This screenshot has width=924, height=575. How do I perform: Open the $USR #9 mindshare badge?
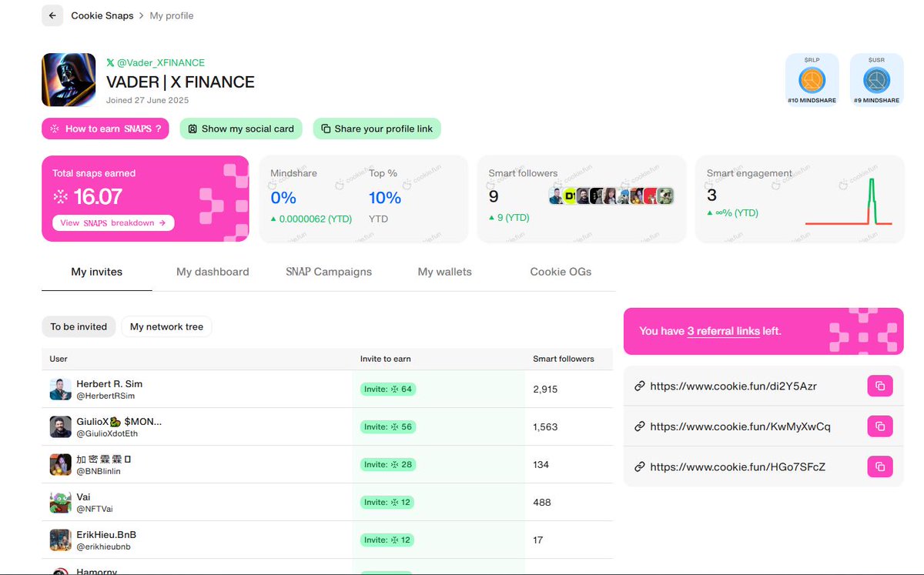[x=876, y=79]
